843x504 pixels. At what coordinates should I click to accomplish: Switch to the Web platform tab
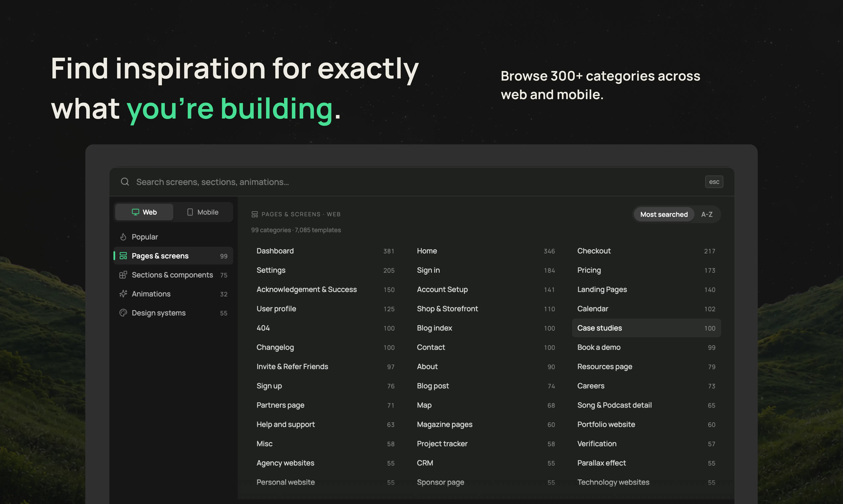click(144, 212)
